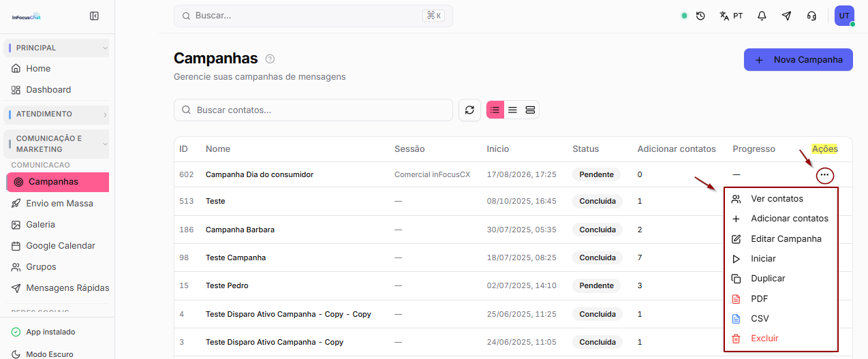Collapse the sidebar panel icon
Image resolution: width=868 pixels, height=359 pixels.
click(x=95, y=16)
